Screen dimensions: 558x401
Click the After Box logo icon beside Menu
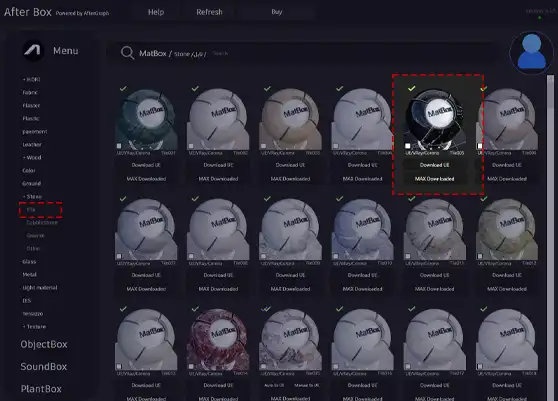click(33, 51)
